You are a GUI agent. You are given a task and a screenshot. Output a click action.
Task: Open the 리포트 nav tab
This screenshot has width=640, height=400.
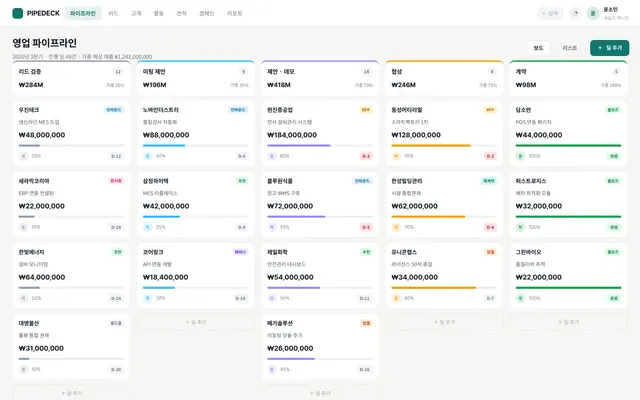point(235,13)
